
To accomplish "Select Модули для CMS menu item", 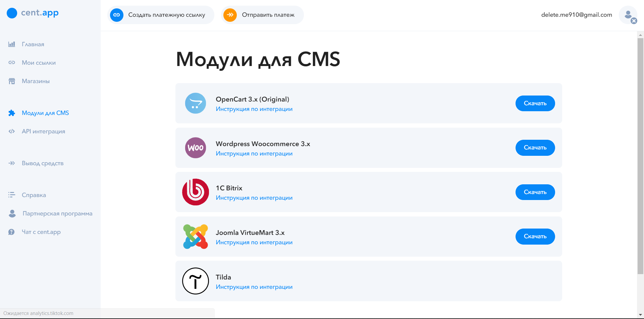I will coord(45,113).
